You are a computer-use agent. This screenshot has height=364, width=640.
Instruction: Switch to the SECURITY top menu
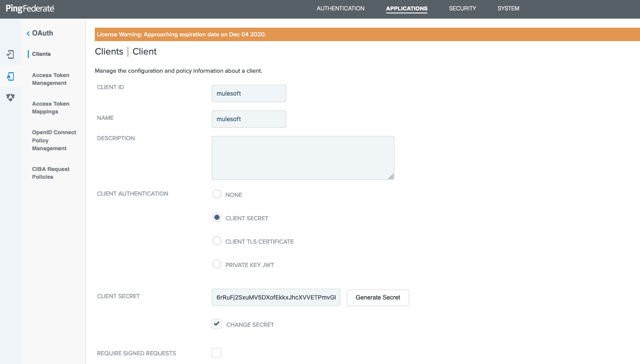tap(462, 9)
